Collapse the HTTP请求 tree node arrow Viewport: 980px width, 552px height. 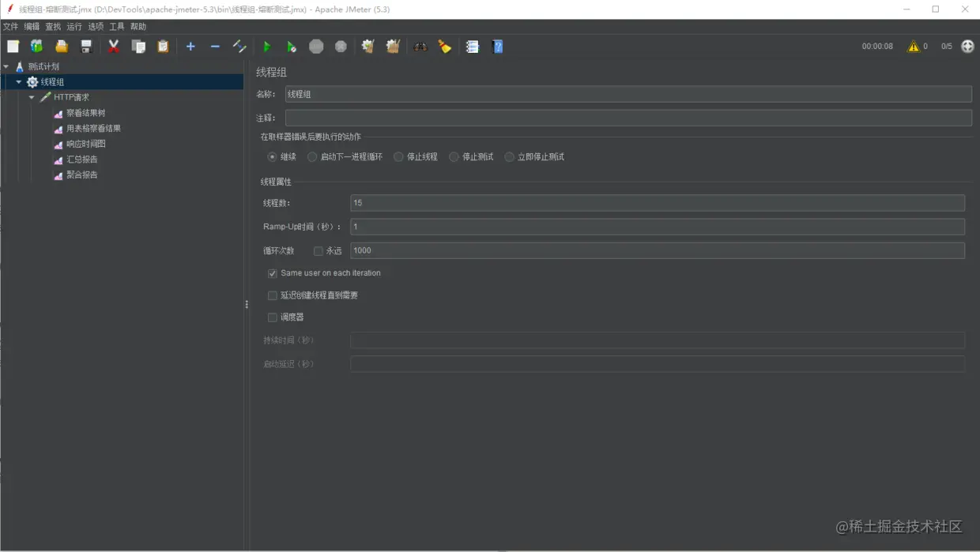32,98
